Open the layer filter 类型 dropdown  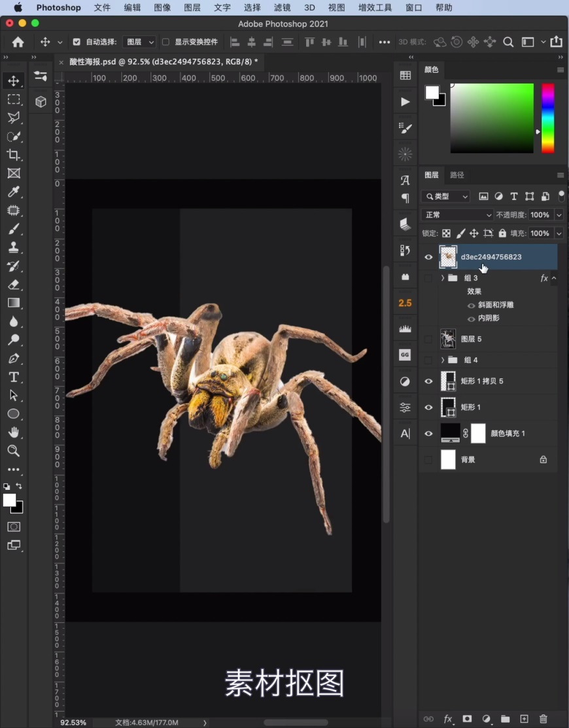pos(446,196)
